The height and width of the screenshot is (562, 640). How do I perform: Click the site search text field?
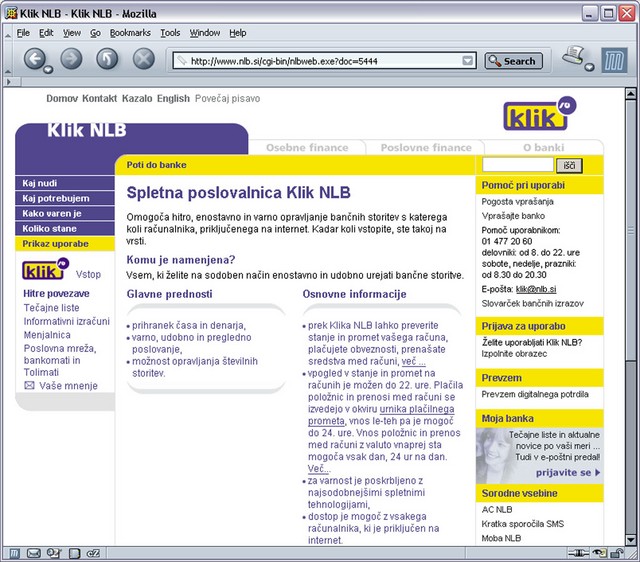(518, 165)
